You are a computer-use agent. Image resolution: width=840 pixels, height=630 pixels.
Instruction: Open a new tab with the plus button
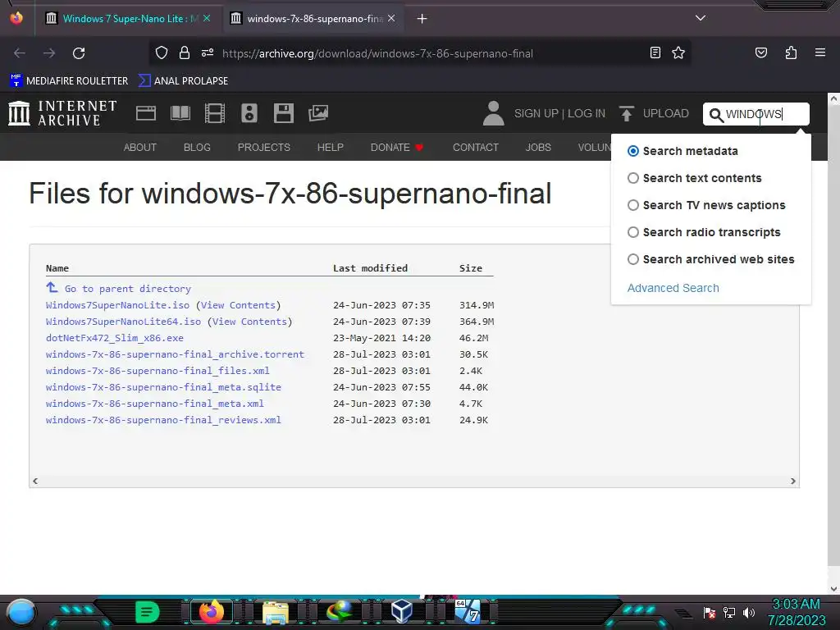pyautogui.click(x=422, y=19)
